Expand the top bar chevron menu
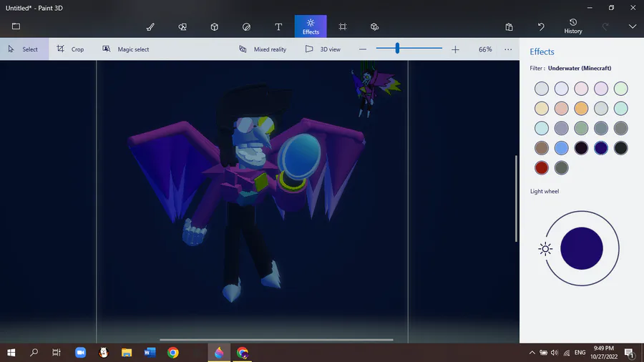Viewport: 644px width, 362px height. 633,26
